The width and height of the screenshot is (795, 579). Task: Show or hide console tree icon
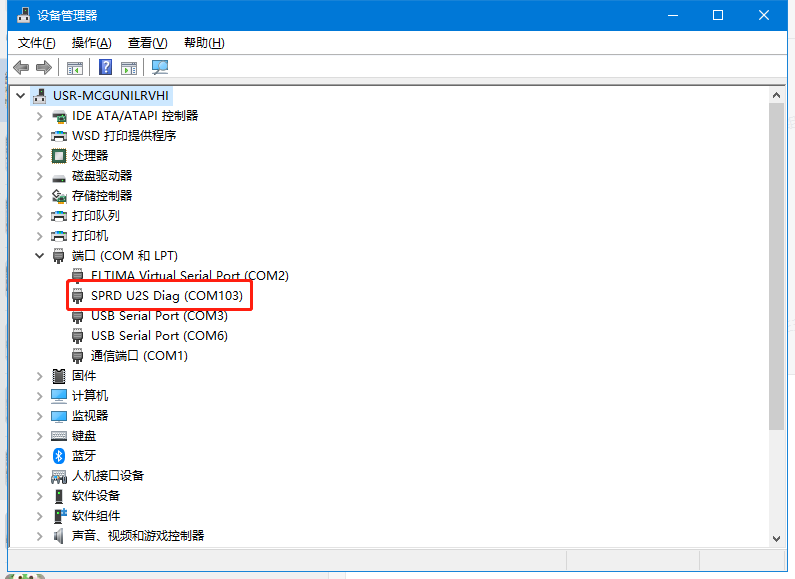click(x=75, y=67)
